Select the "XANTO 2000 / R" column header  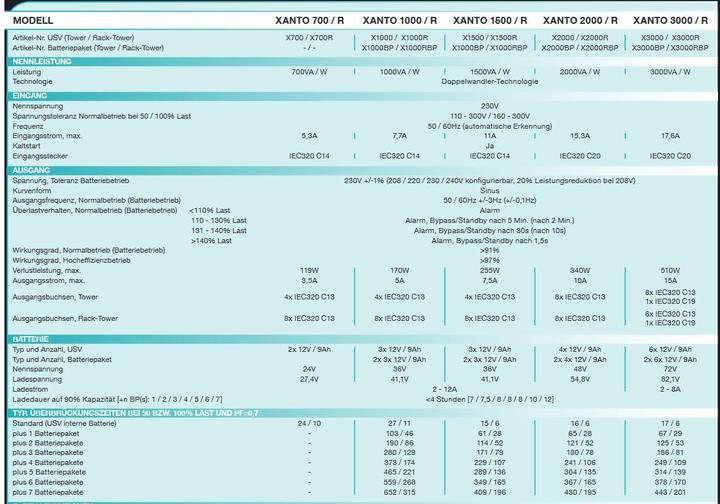pyautogui.click(x=580, y=20)
